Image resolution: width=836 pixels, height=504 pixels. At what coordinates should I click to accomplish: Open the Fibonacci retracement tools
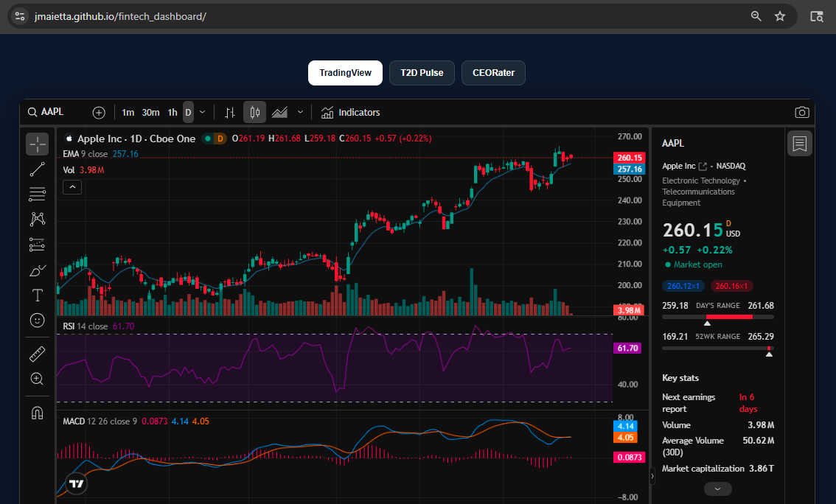[38, 195]
